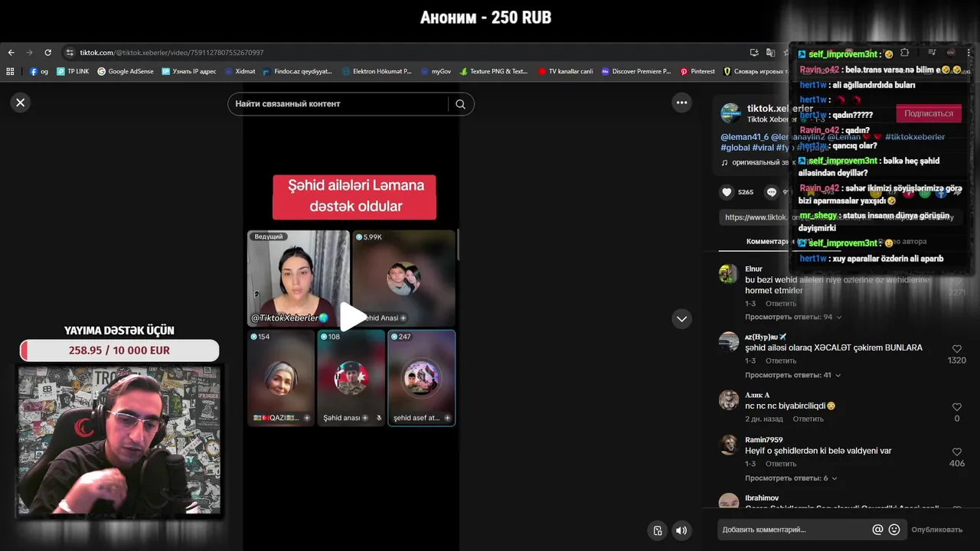Click browser Forward arrow

[x=29, y=53]
